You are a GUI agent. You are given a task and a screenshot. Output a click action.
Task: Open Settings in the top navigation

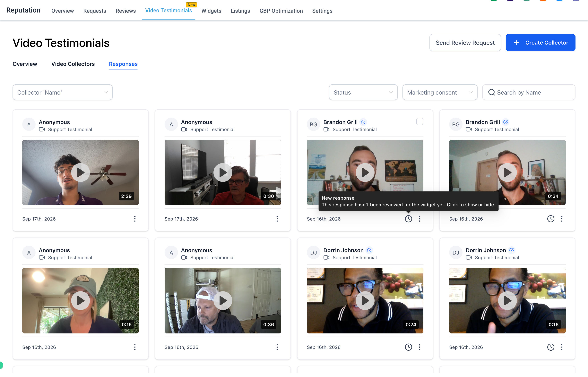coord(322,11)
